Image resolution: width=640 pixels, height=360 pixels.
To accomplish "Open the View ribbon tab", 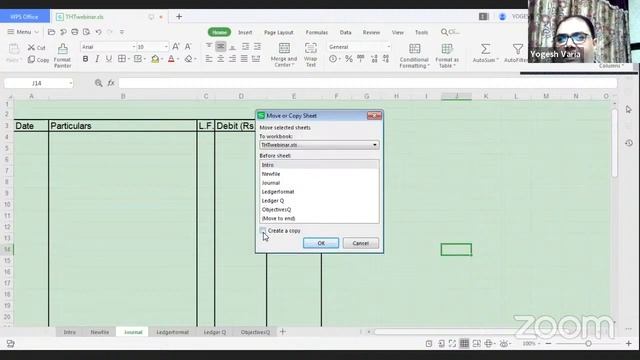I will click(x=398, y=32).
